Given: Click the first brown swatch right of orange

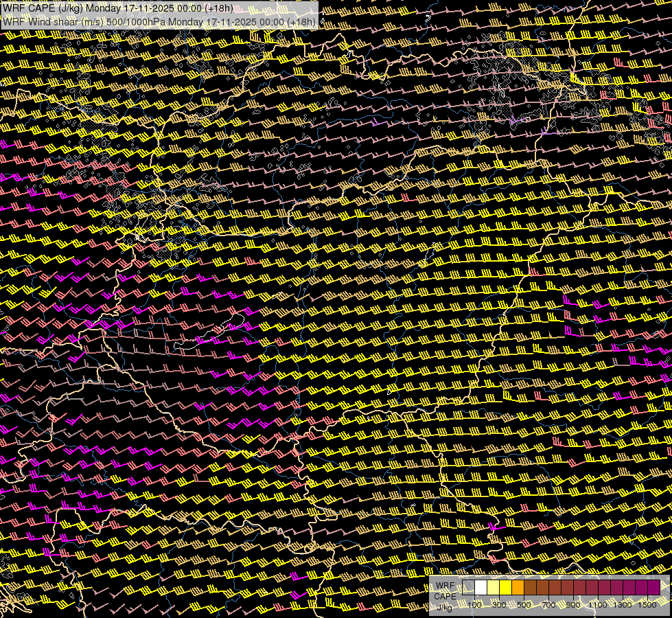Looking at the screenshot, I should [x=530, y=588].
